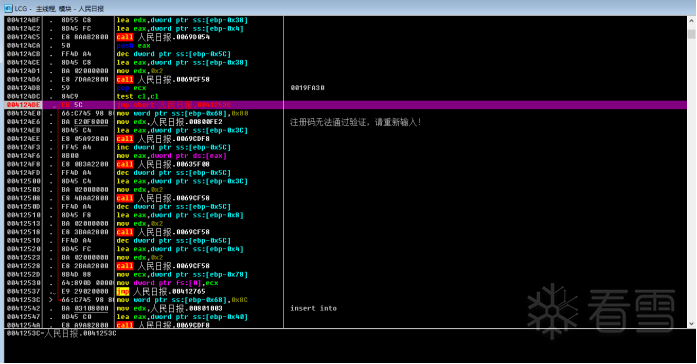Image resolution: width=697 pixels, height=364 pixels.
Task: Select mov word ptr [ebp-0x68],0x80 instruction
Action: pos(182,113)
